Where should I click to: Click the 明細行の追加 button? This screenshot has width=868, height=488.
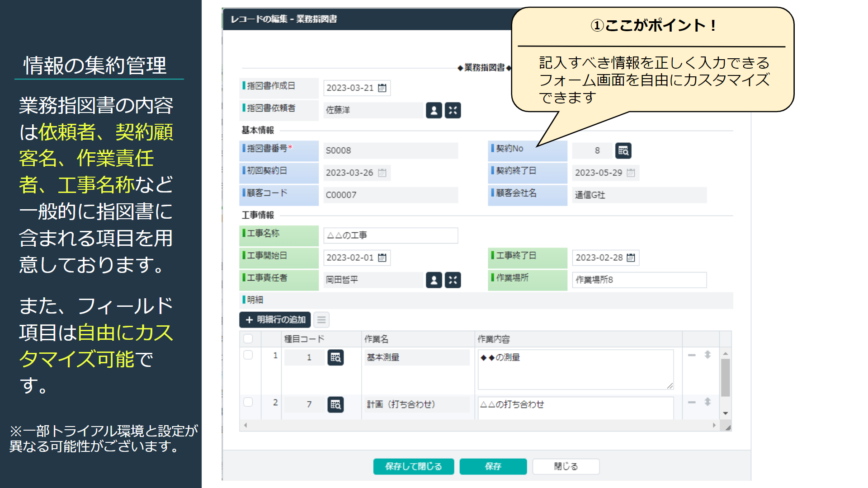275,320
